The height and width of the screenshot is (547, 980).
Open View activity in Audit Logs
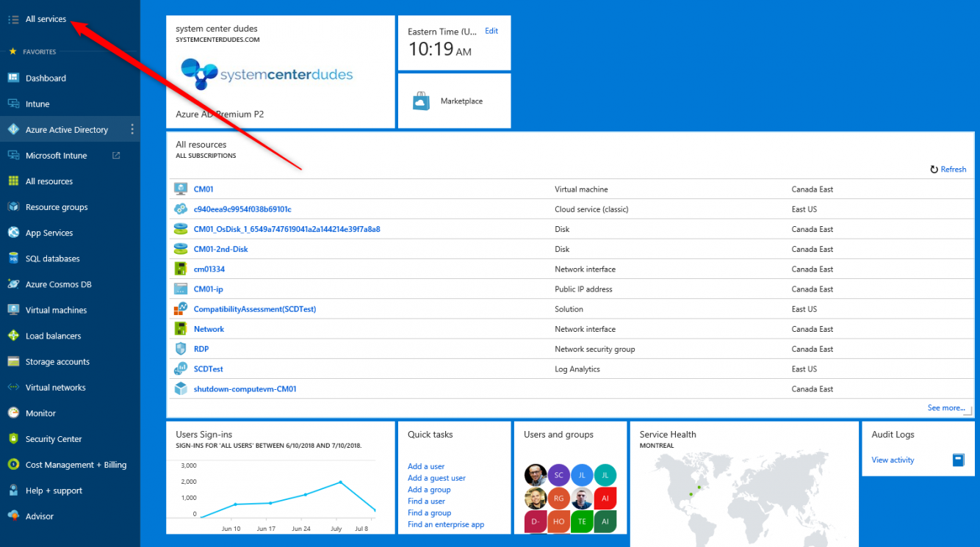pyautogui.click(x=893, y=460)
